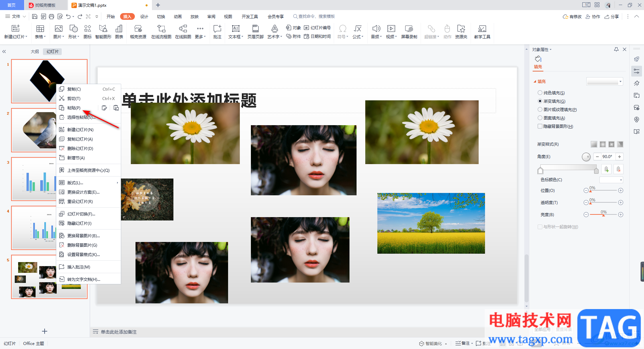The height and width of the screenshot is (349, 644).
Task: Click 分享 share button
Action: [612, 16]
